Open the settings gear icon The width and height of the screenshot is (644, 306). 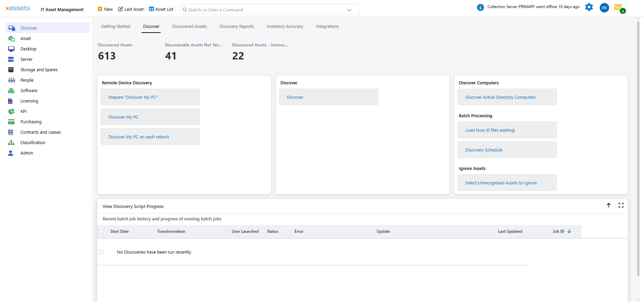coord(589,7)
